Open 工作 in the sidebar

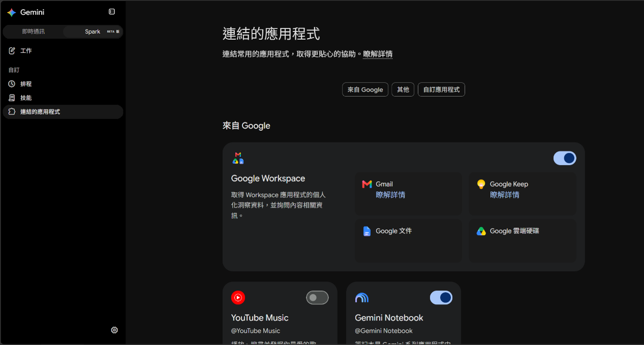63,51
